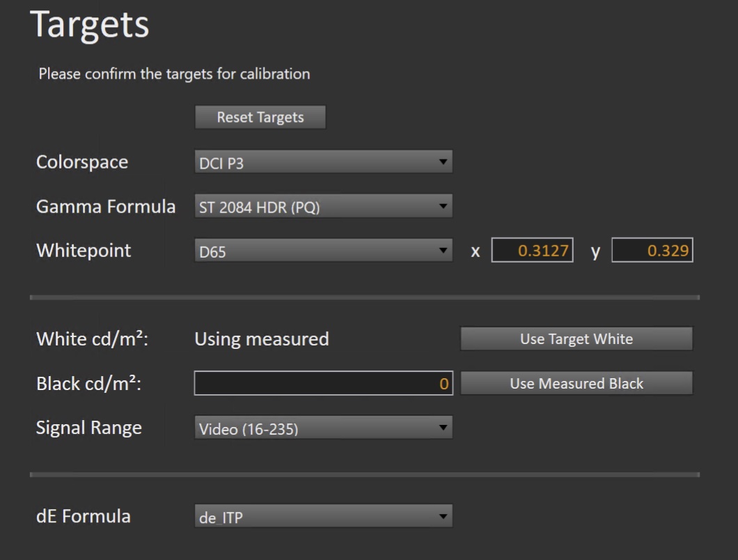Click the Gamma Formula label
The height and width of the screenshot is (560, 738).
click(105, 206)
